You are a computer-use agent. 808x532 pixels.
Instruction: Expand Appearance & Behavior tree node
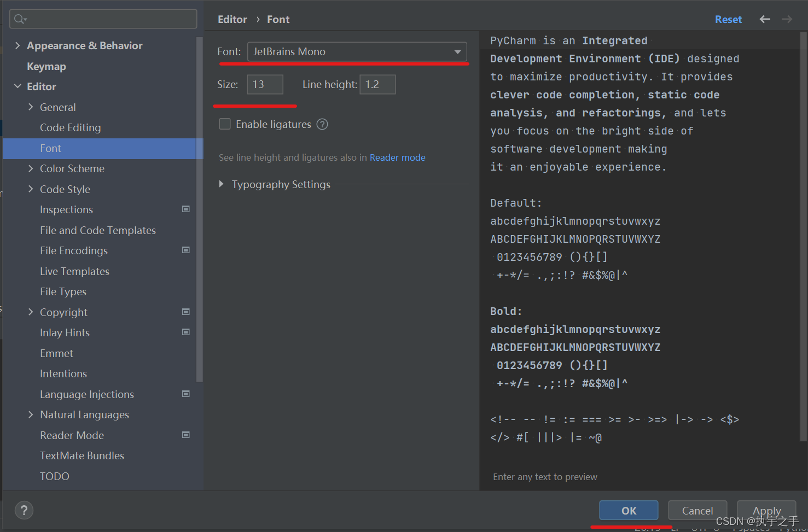[x=18, y=45]
